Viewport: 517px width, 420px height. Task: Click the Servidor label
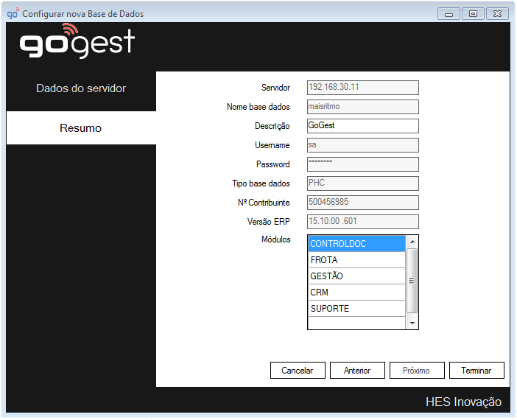(275, 88)
